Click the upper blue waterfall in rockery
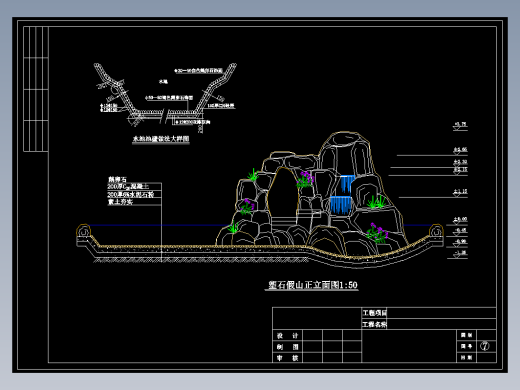Viewport: 520px width, 390px height. coord(347,185)
